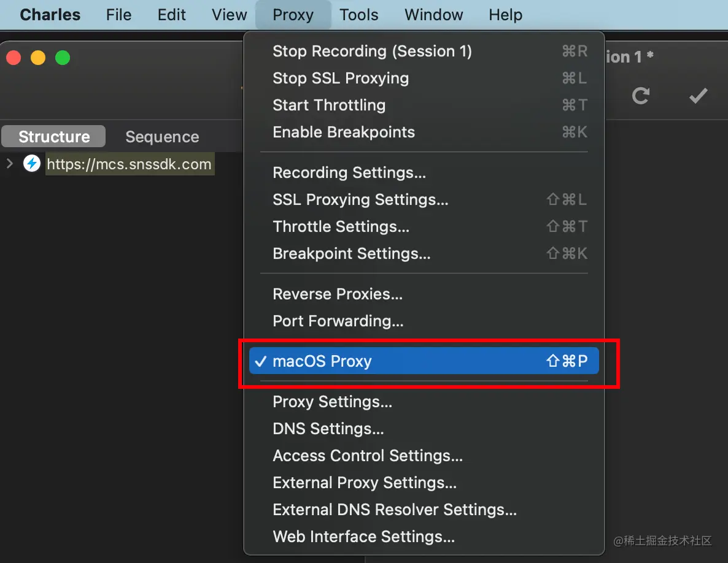Click the checkmark validate toolbar icon
The width and height of the screenshot is (728, 563).
699,96
